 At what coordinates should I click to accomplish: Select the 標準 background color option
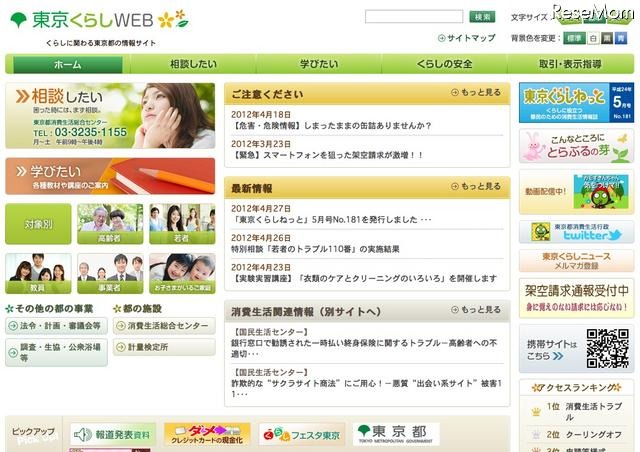(x=574, y=38)
